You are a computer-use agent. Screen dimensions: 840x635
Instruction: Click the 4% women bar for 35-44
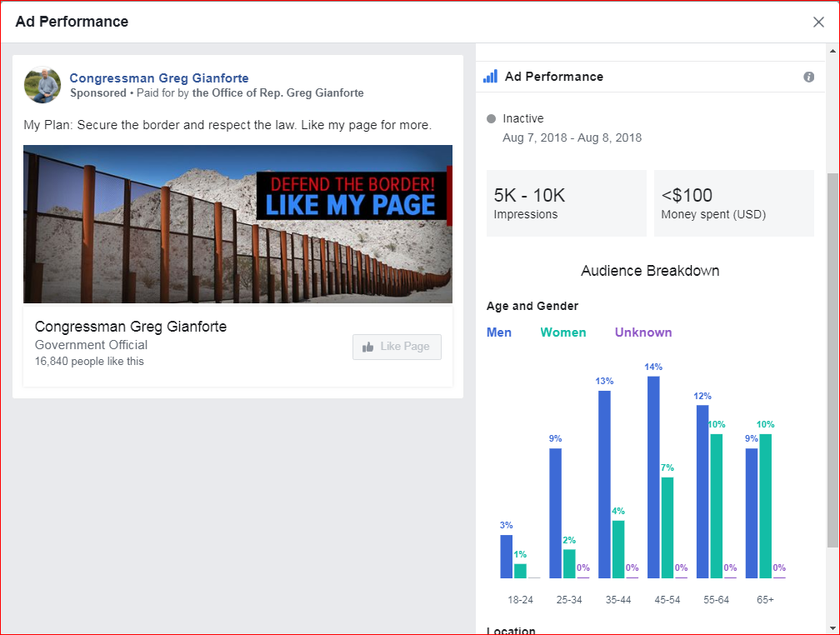618,549
